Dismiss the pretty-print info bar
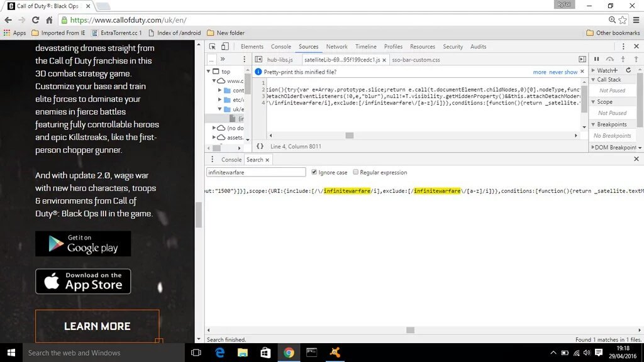Image resolution: width=644 pixels, height=362 pixels. (x=582, y=72)
